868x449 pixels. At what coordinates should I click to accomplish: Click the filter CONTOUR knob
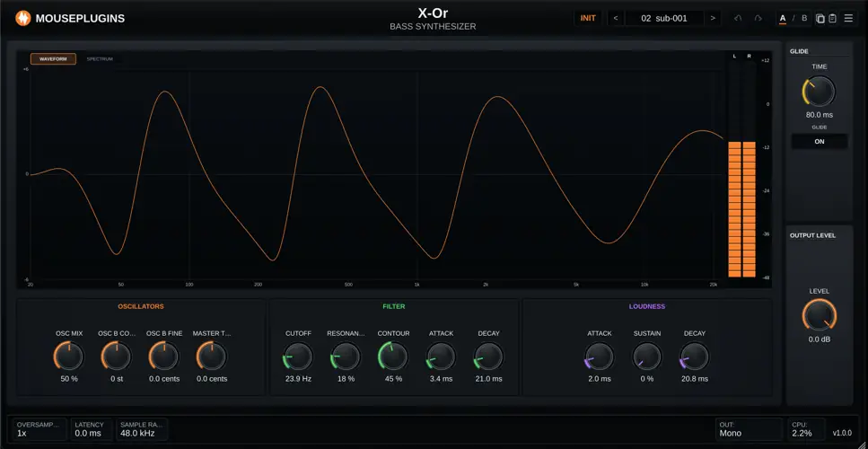click(x=393, y=356)
